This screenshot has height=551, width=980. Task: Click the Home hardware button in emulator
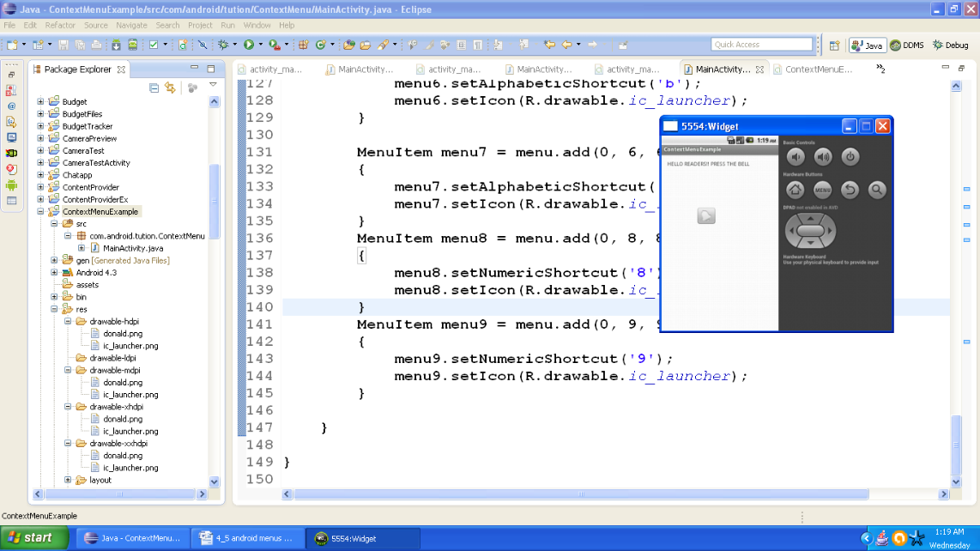(795, 190)
